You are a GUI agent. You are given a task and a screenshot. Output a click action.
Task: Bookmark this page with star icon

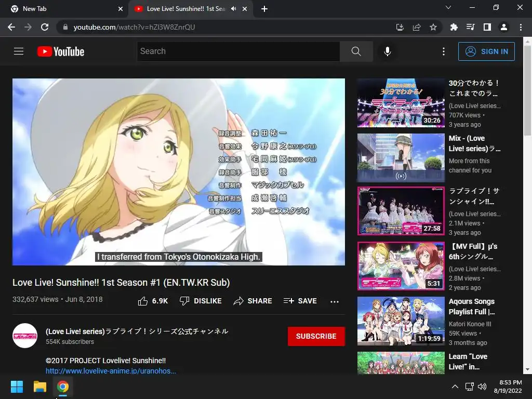(433, 27)
